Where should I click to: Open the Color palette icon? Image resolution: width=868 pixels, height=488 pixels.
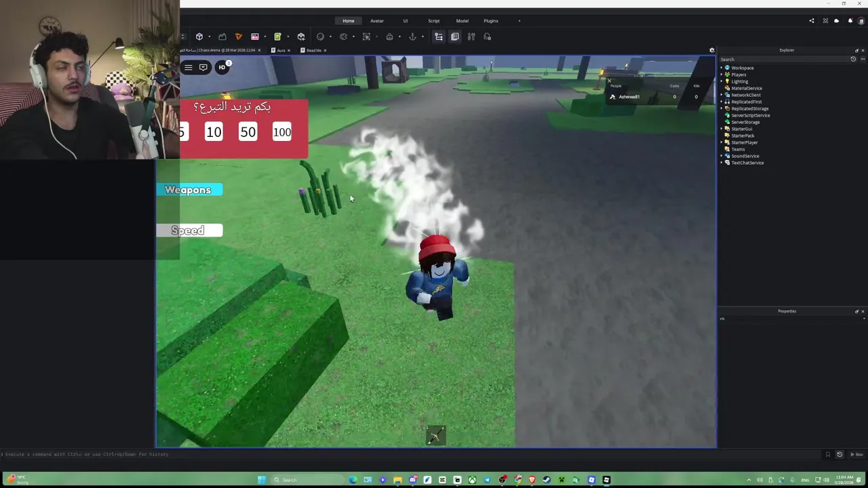tap(343, 37)
